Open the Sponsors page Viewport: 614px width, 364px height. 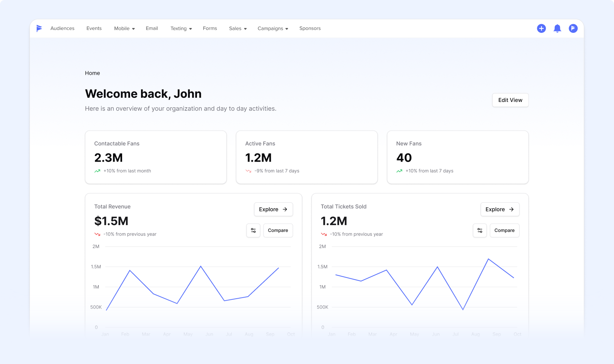coord(310,28)
